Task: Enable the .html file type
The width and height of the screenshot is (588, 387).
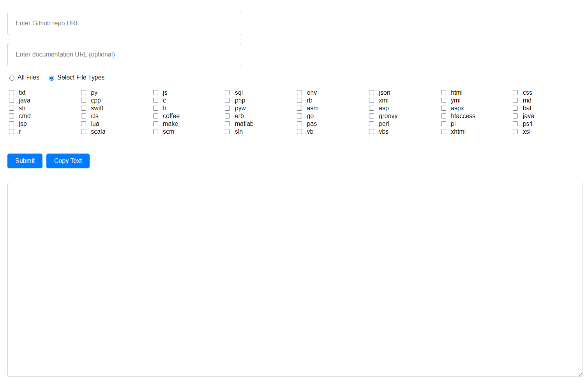Action: click(x=443, y=92)
